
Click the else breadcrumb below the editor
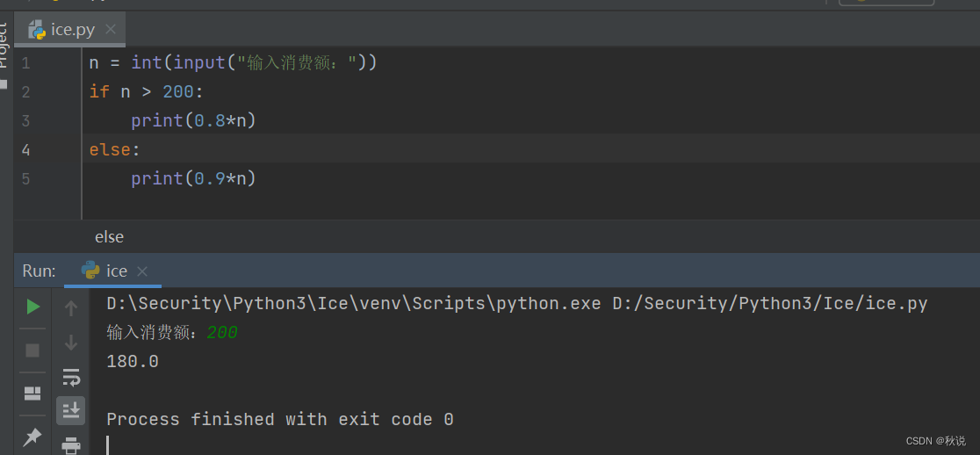pyautogui.click(x=110, y=237)
